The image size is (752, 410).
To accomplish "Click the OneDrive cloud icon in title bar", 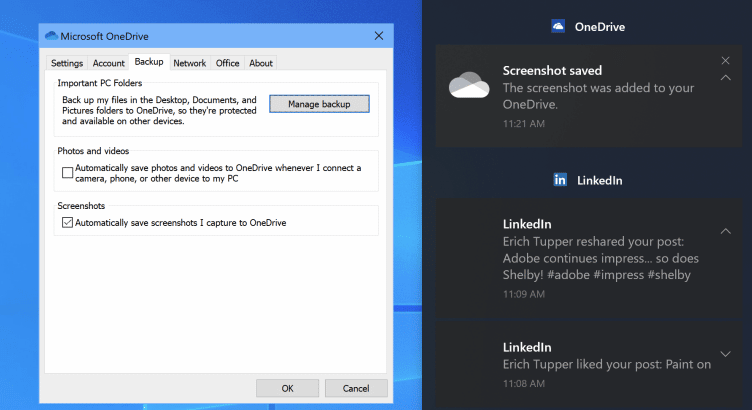I will pos(51,36).
